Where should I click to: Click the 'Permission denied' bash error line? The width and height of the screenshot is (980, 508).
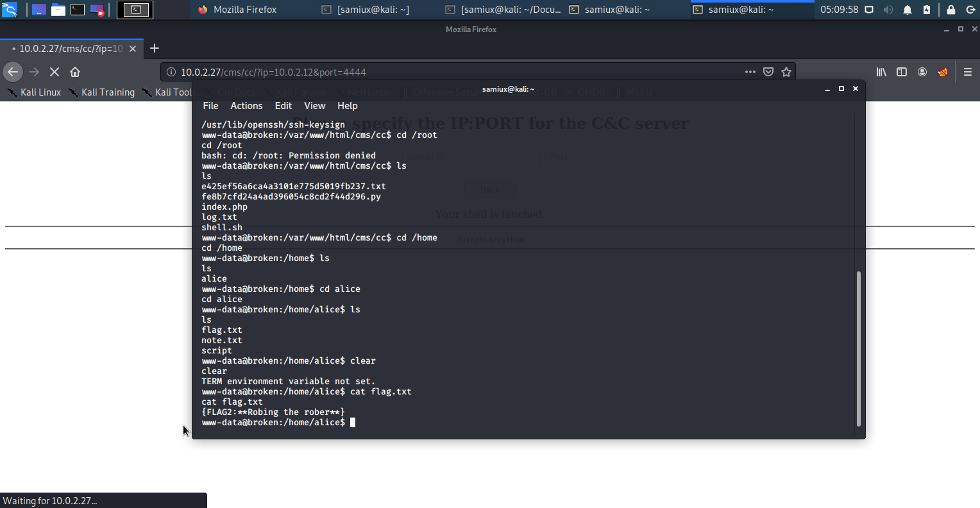click(289, 156)
